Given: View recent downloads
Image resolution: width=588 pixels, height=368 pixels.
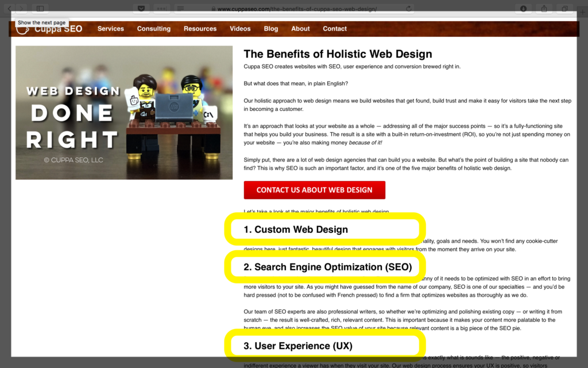Looking at the screenshot, I should (x=523, y=8).
